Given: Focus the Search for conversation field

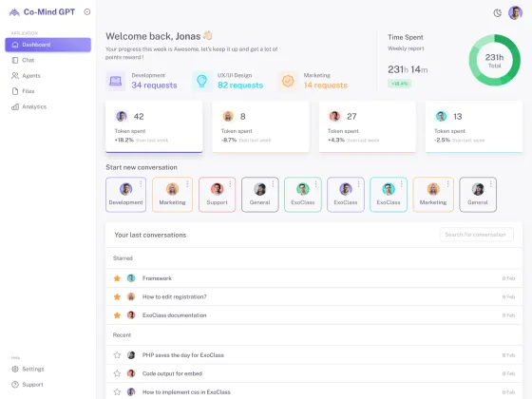Looking at the screenshot, I should pos(476,235).
